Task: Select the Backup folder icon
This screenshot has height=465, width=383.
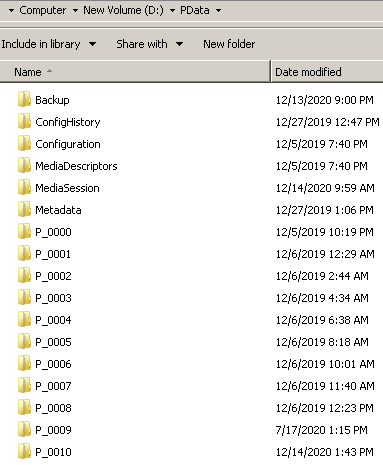Action: coord(24,99)
